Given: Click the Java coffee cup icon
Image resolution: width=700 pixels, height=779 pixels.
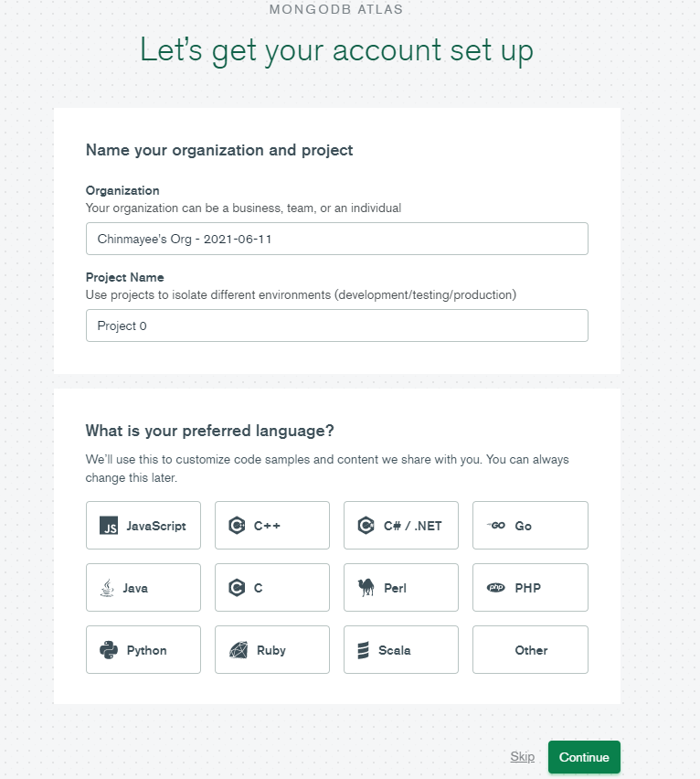Looking at the screenshot, I should [x=107, y=588].
